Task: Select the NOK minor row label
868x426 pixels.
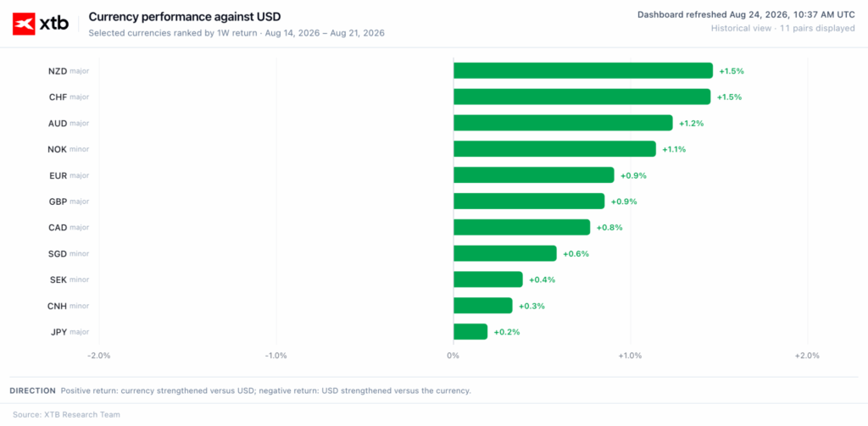Action: coord(68,149)
